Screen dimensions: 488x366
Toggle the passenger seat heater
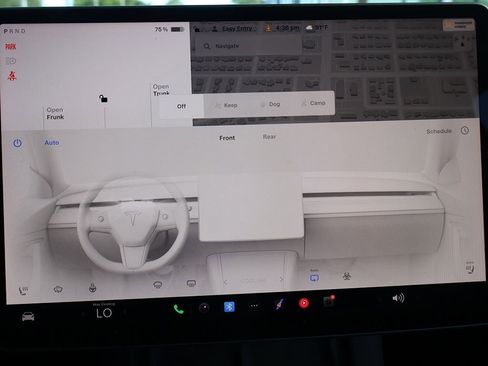470,268
